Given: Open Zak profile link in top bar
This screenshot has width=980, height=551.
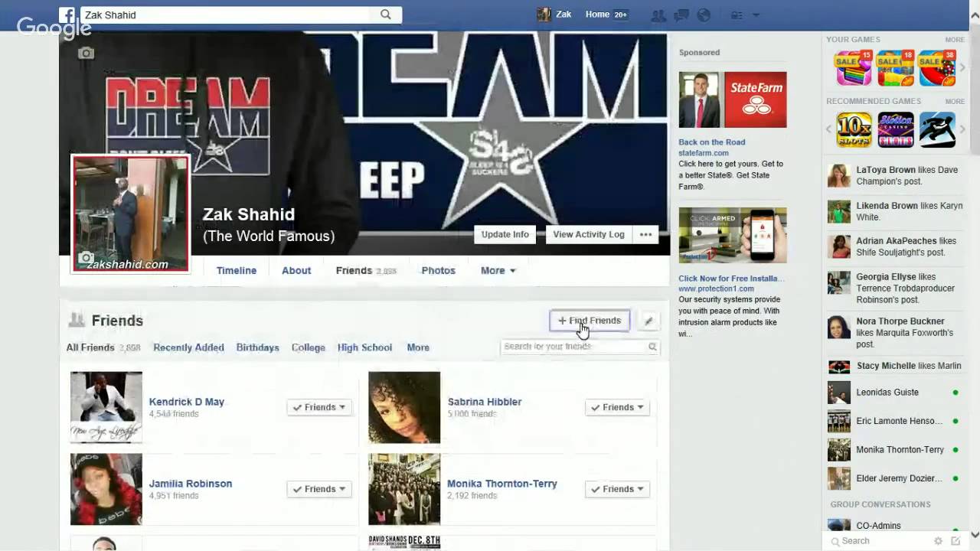Looking at the screenshot, I should [563, 15].
